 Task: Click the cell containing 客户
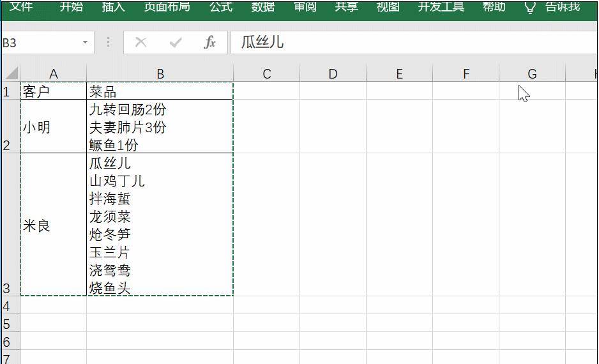tap(54, 91)
